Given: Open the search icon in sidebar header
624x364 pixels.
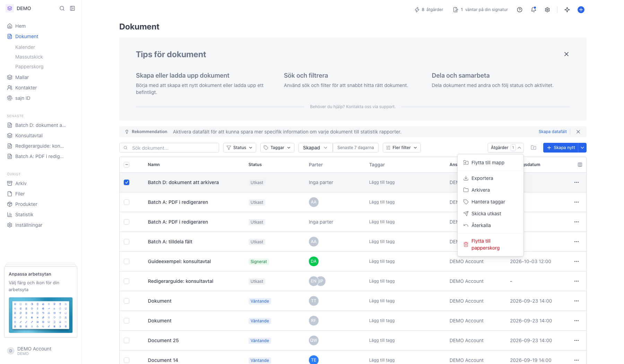Looking at the screenshot, I should [62, 8].
